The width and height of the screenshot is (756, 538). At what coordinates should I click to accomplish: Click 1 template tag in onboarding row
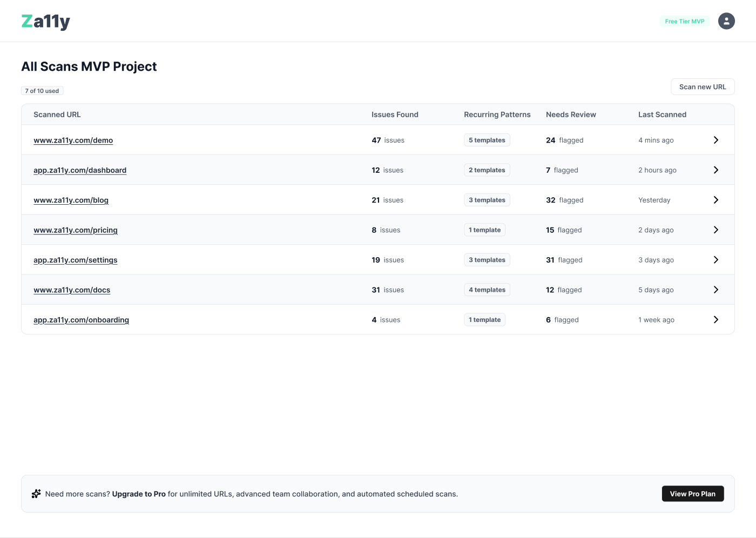click(x=485, y=320)
